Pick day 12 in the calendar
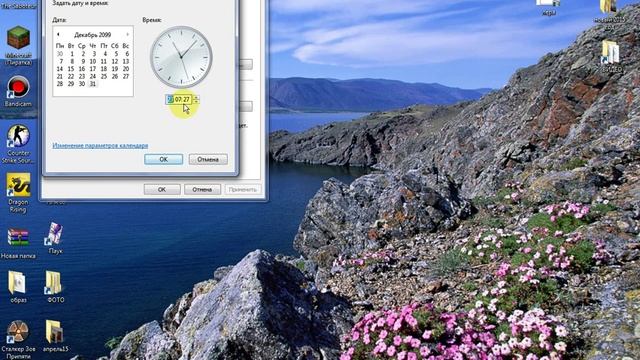640x360 pixels. click(115, 61)
